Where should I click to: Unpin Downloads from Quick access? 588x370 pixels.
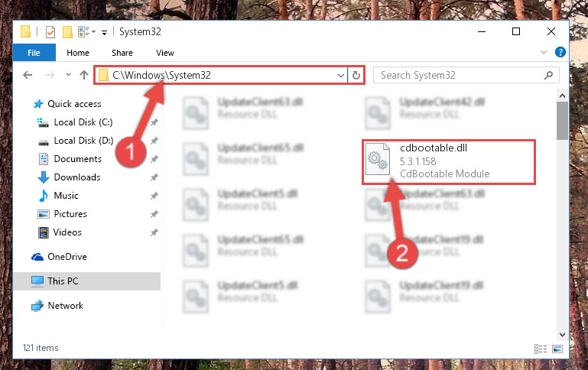coord(154,177)
